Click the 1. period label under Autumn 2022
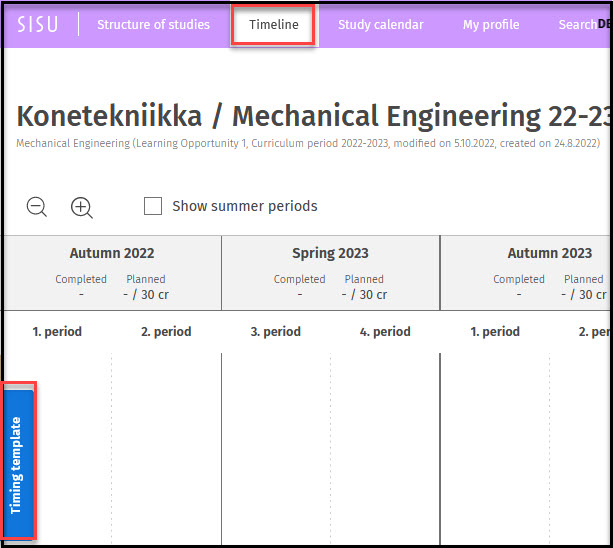This screenshot has height=548, width=613. [57, 332]
